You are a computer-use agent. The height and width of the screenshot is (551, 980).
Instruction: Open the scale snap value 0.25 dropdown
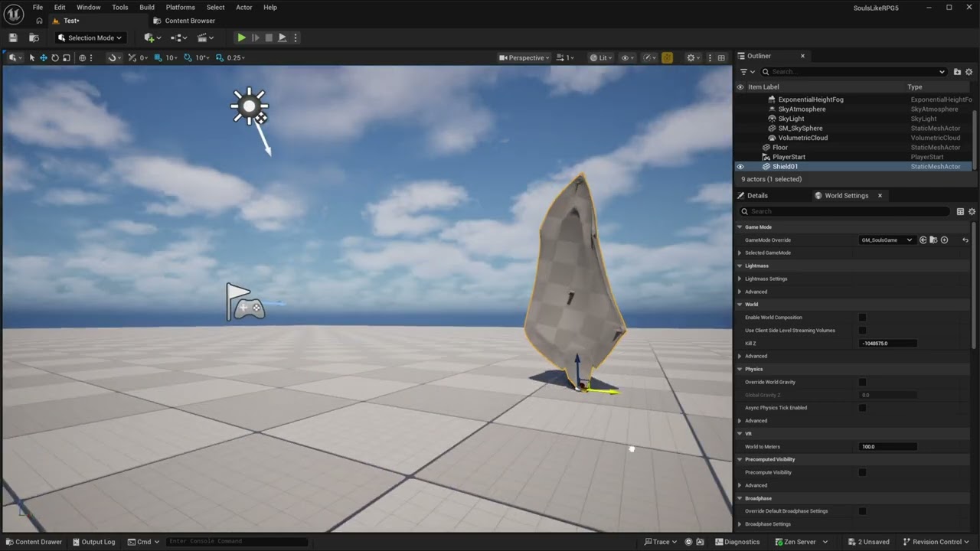pos(236,57)
